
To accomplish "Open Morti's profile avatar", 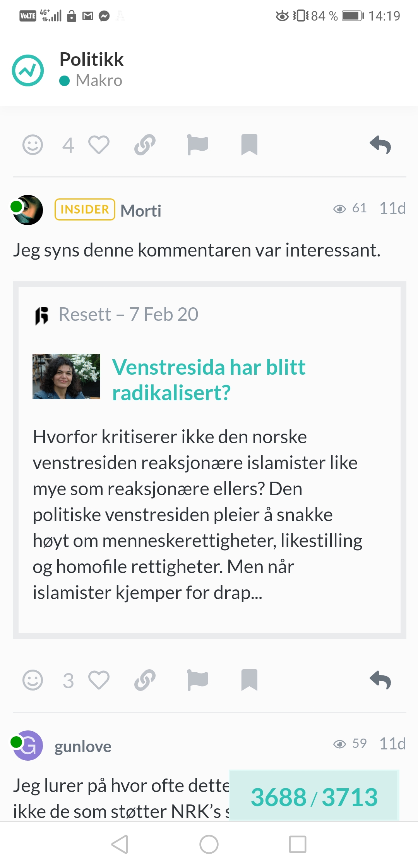I will tap(27, 210).
